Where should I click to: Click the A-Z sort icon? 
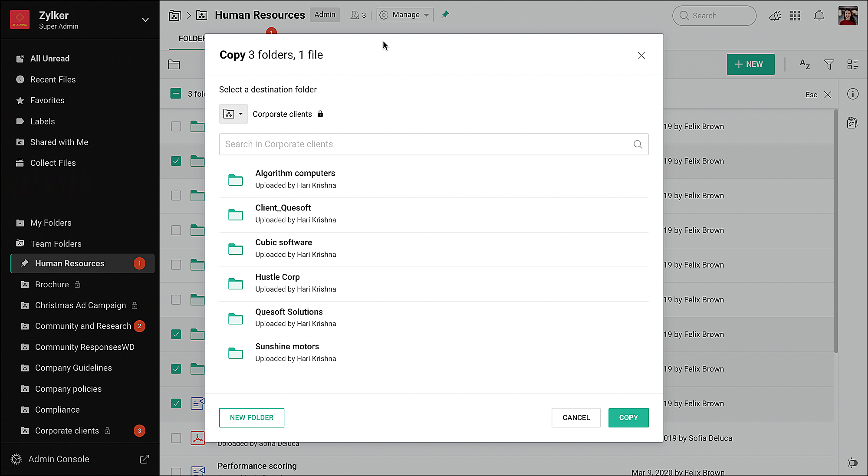805,64
